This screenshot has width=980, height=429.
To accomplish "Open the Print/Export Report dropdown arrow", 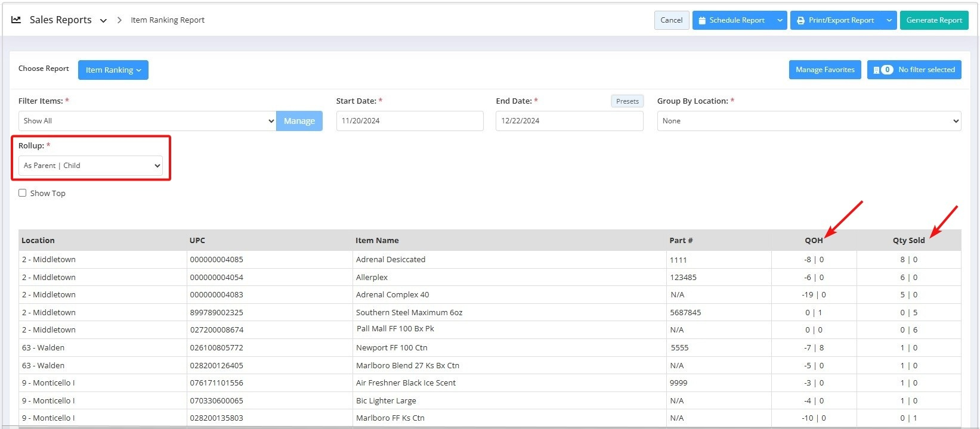I will click(889, 20).
